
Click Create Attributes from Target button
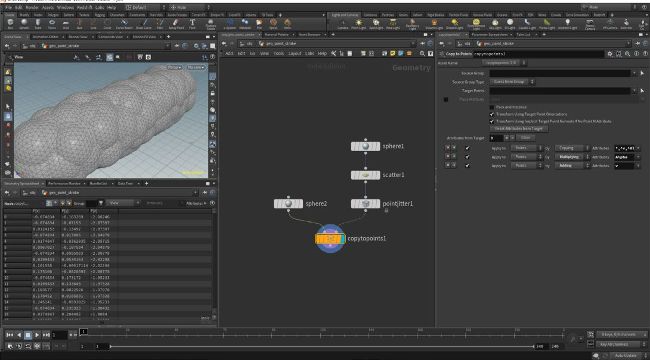click(519, 129)
